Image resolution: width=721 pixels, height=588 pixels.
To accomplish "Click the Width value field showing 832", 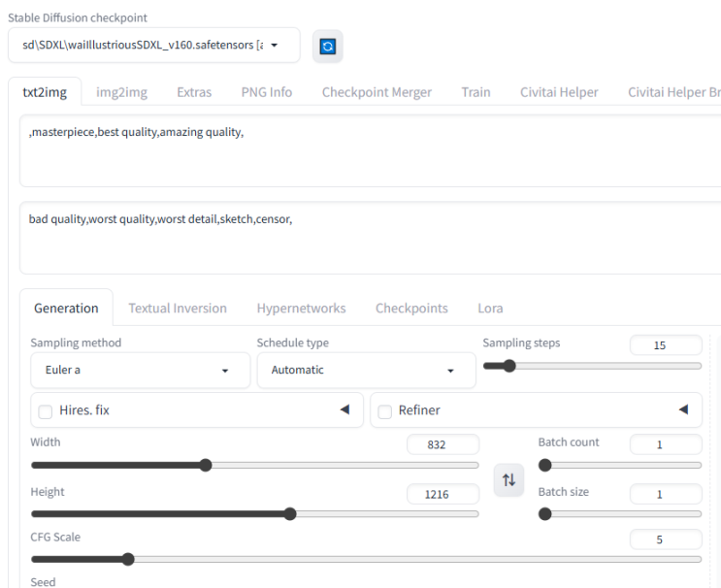I will (x=442, y=444).
